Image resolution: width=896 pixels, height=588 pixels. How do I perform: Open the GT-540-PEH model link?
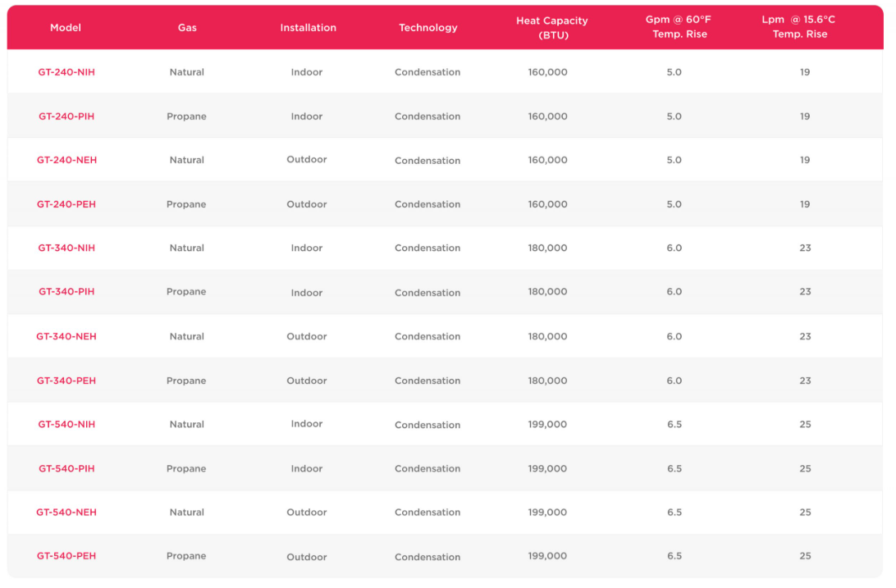pos(66,556)
